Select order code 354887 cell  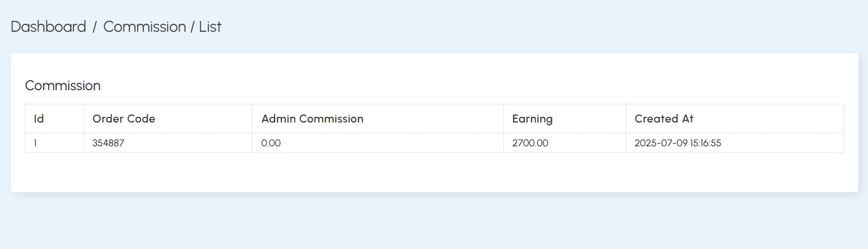pos(168,143)
